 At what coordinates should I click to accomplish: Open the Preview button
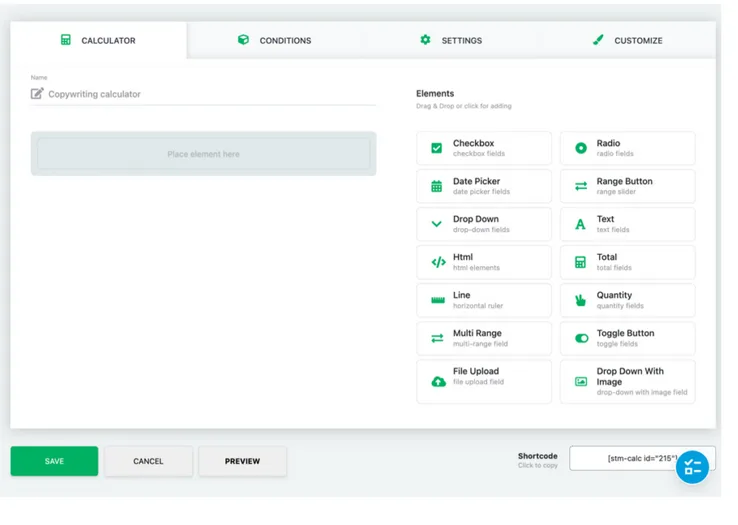click(x=242, y=461)
